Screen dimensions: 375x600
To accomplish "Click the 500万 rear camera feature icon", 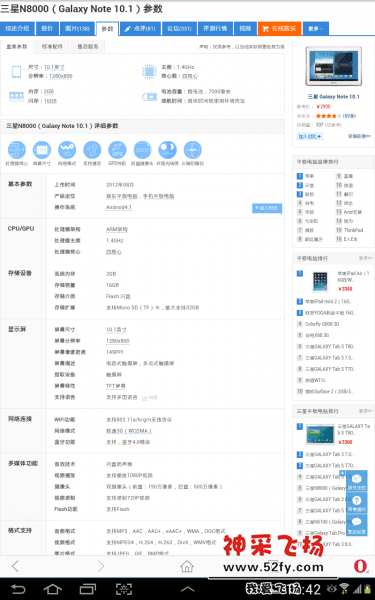I will (142, 150).
